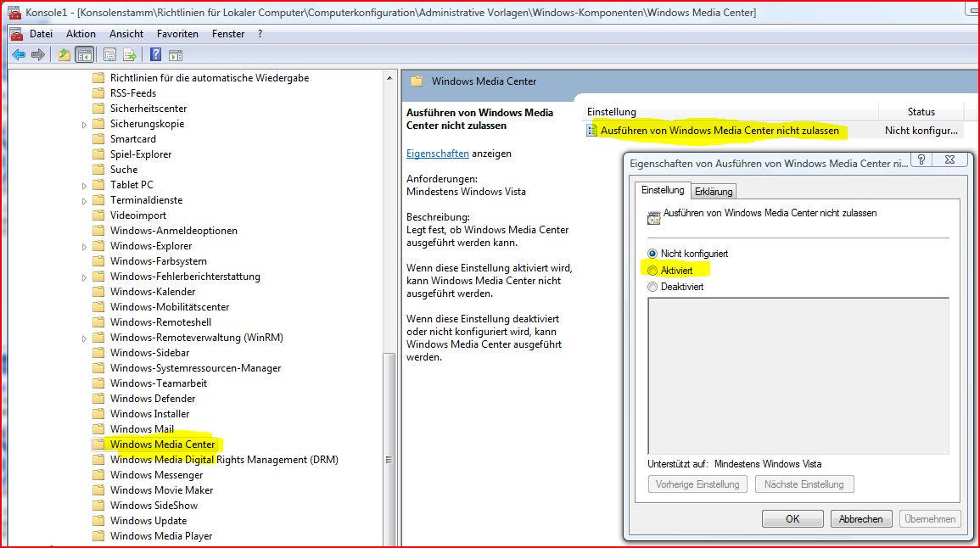Click the folder icon beside Windows Mail

click(x=98, y=428)
